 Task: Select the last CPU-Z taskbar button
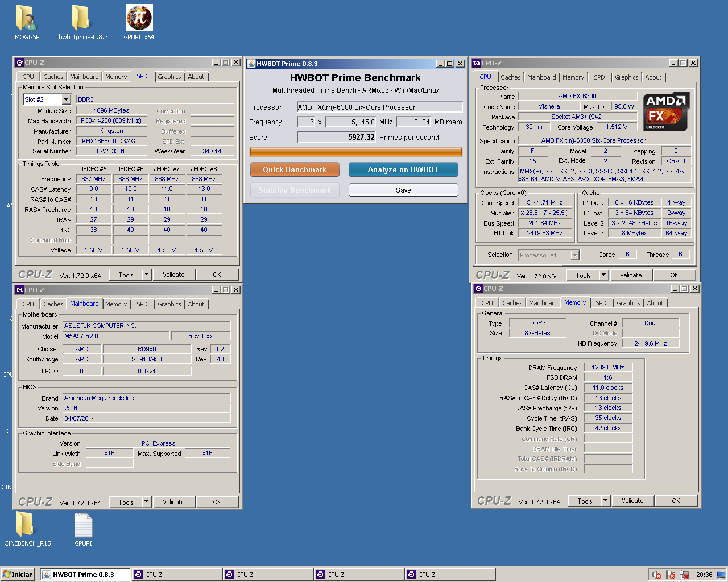tap(450, 575)
